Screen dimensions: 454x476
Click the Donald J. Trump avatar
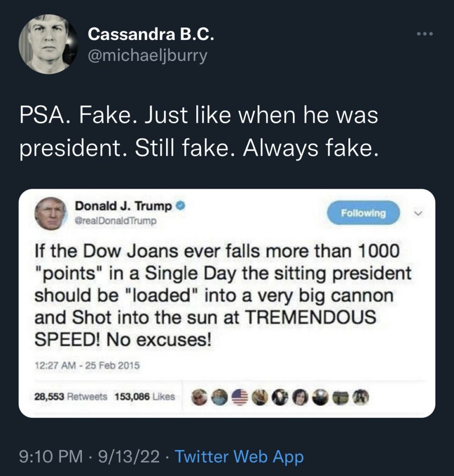(x=51, y=214)
